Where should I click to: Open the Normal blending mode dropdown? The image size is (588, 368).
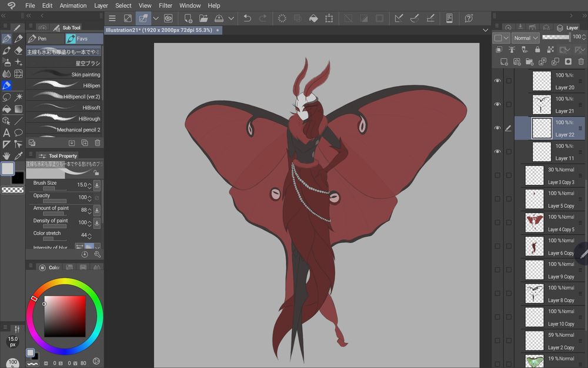(x=525, y=38)
